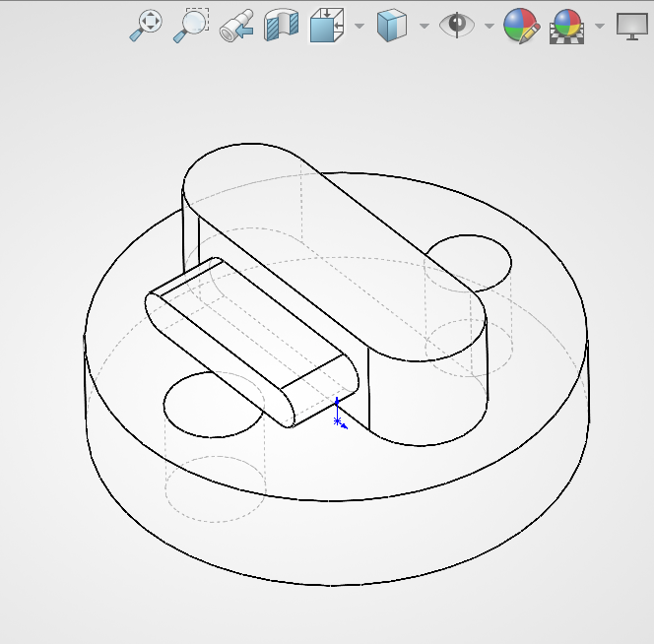654x644 pixels.
Task: Activate the Section View tool
Action: (x=282, y=26)
